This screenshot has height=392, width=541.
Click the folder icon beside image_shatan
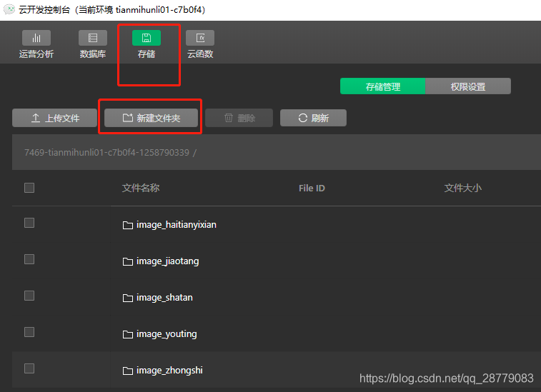pos(128,298)
